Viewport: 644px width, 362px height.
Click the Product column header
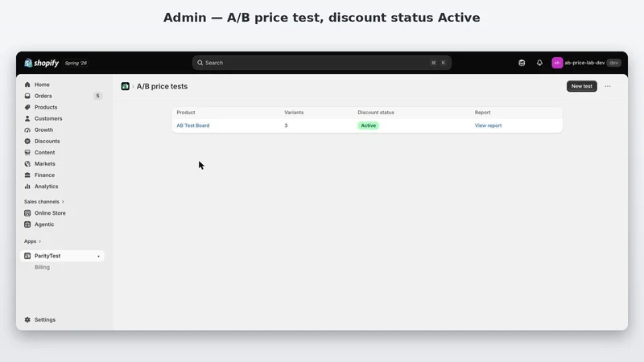[186, 113]
